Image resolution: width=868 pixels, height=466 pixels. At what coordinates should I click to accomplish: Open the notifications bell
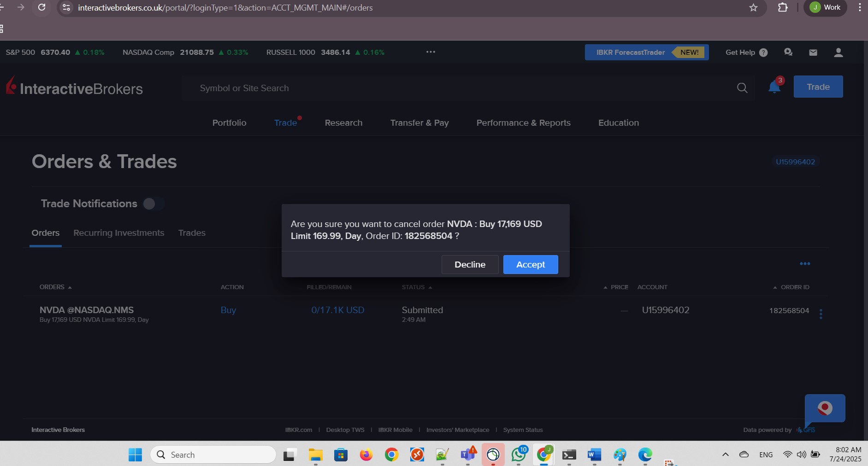click(774, 87)
